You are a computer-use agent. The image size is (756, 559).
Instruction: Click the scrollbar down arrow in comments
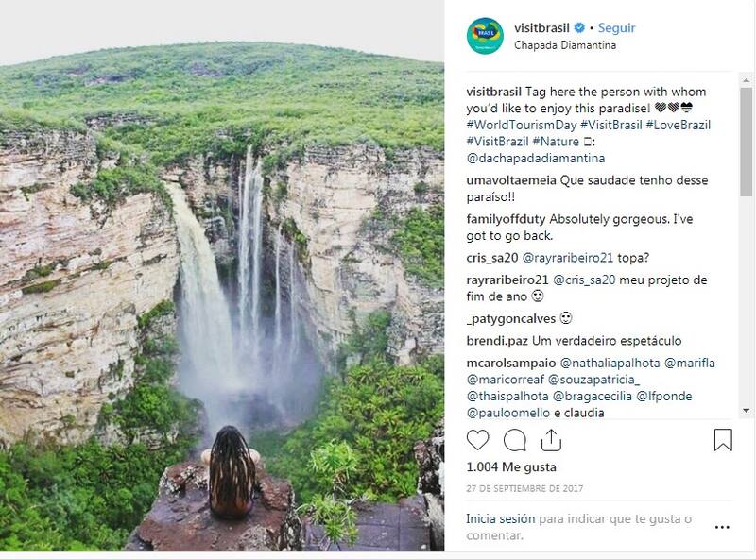pyautogui.click(x=747, y=410)
